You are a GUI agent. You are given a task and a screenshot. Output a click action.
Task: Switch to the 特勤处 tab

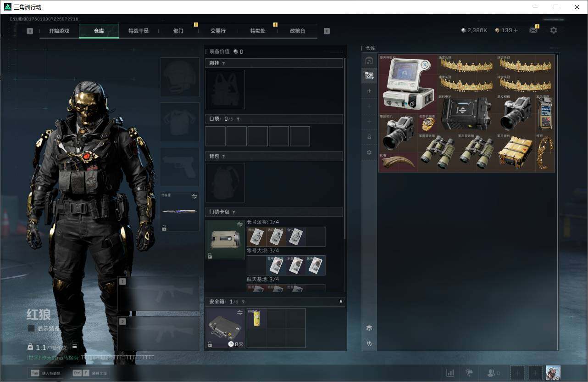point(258,31)
